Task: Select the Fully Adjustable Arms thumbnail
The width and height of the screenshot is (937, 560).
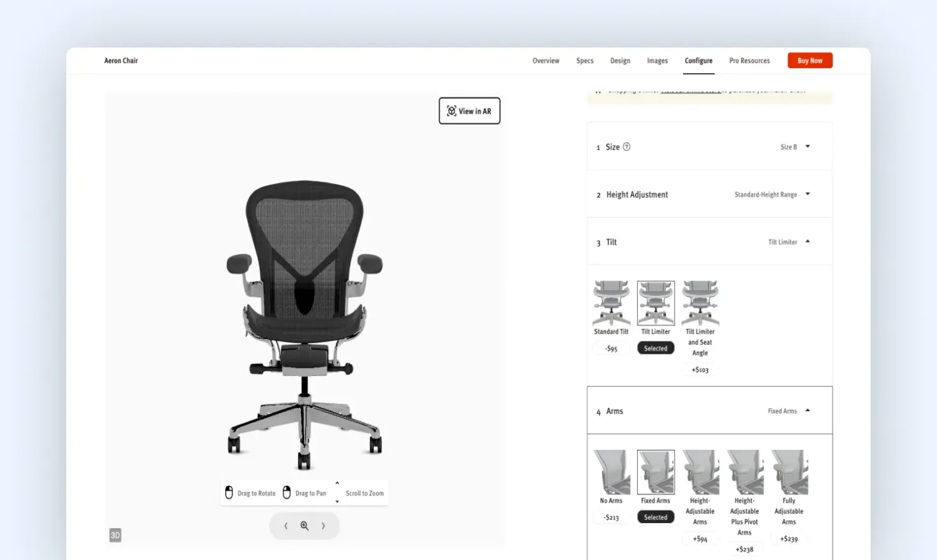Action: coord(789,472)
